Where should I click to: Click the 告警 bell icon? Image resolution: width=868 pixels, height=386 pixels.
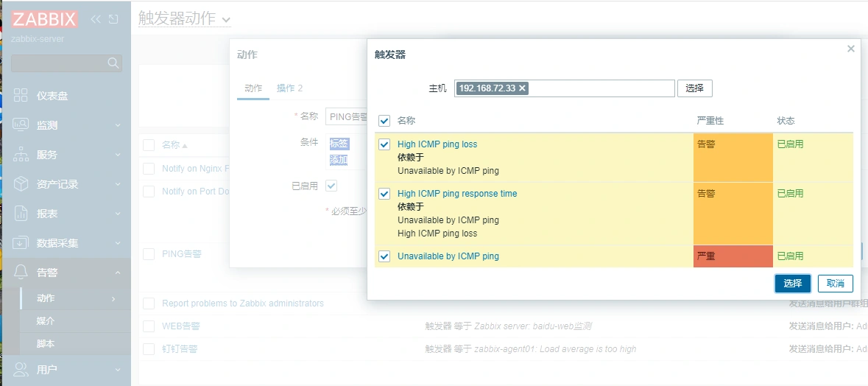pos(21,273)
